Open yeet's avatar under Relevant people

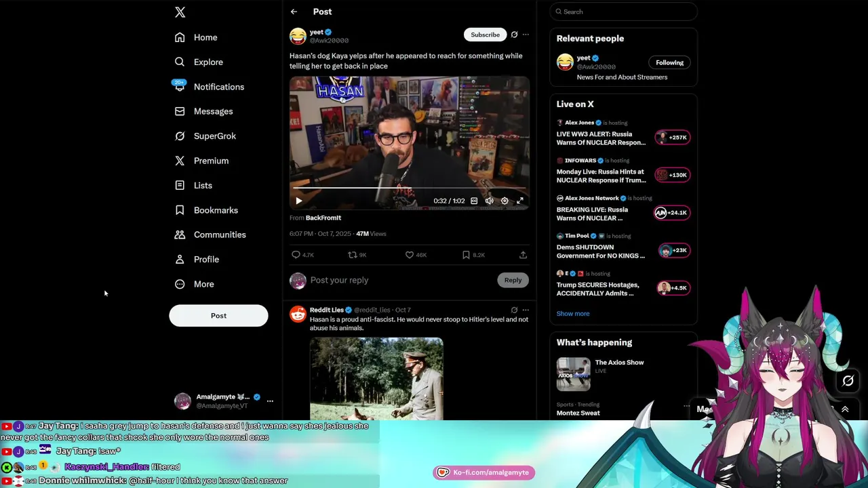pos(565,62)
